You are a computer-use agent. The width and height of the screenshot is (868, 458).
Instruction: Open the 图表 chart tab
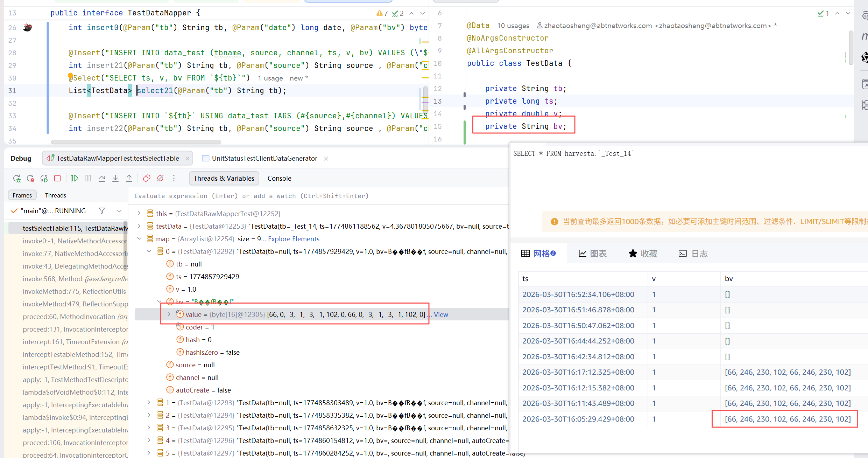coord(593,254)
